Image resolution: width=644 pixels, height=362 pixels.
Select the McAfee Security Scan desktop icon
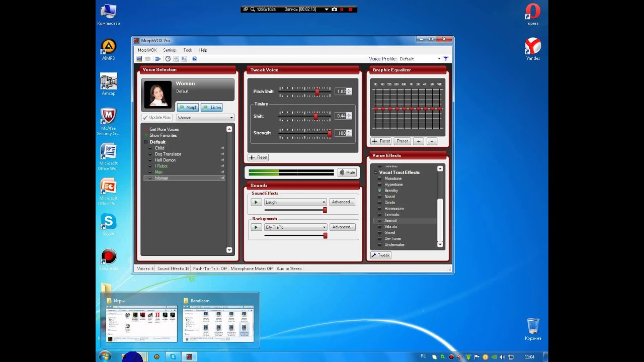[109, 122]
